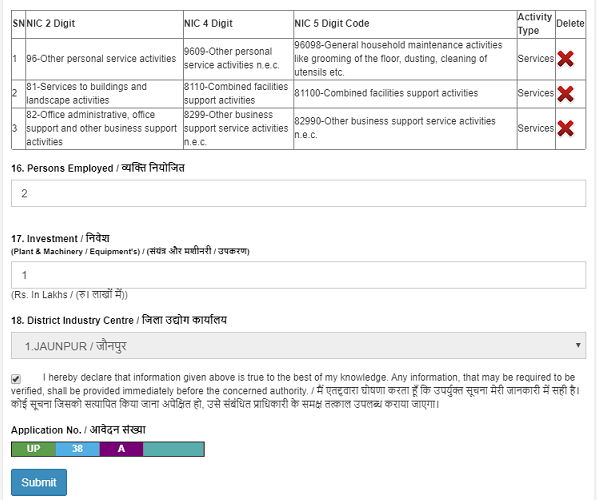Viewport: 597px width, 500px height.
Task: Click the purple A application segment
Action: pos(121,449)
